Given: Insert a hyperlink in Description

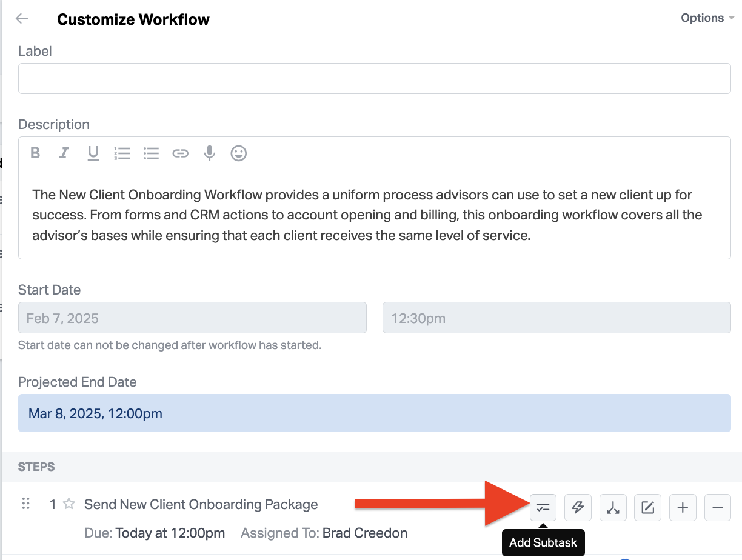Looking at the screenshot, I should (180, 153).
